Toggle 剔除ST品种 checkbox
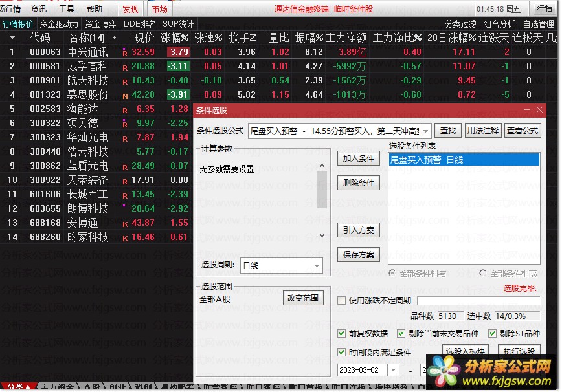The height and width of the screenshot is (392, 562). point(492,333)
